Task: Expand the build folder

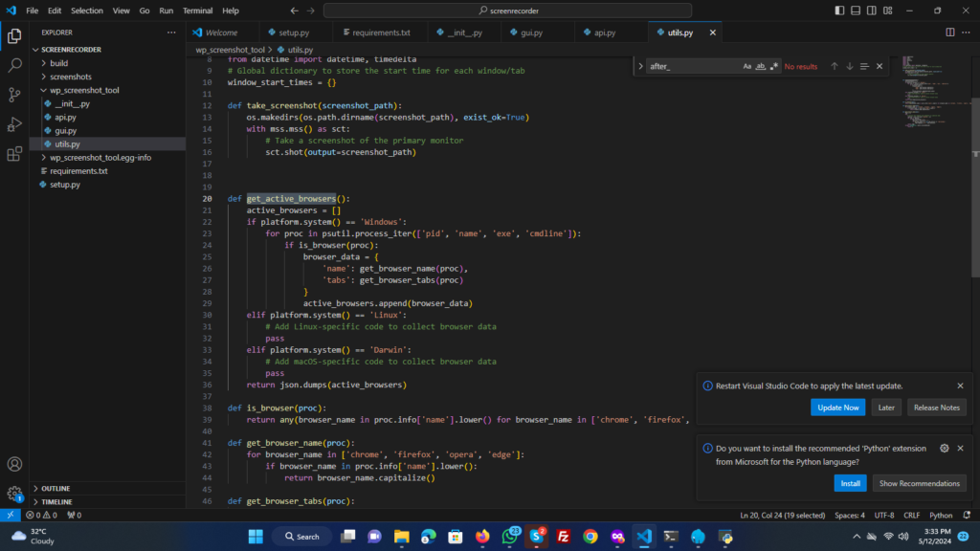Action: click(58, 63)
